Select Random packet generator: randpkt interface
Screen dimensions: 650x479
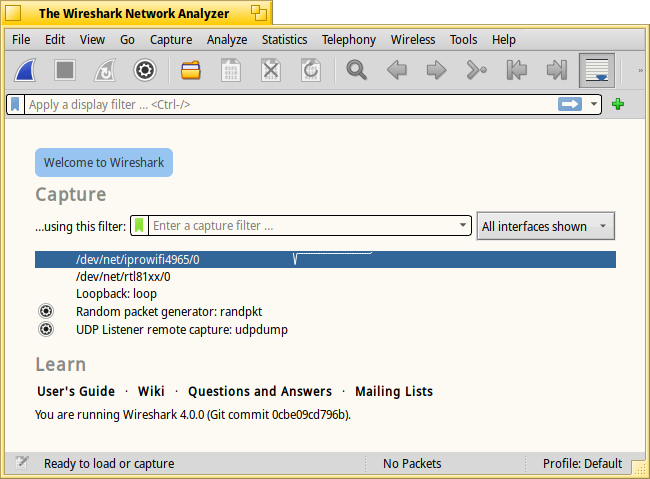coord(325,311)
